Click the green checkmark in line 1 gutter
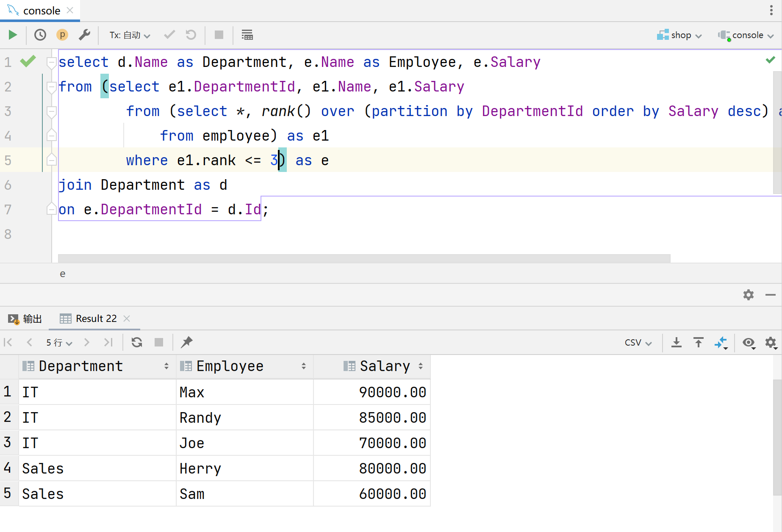Image resolution: width=782 pixels, height=532 pixels. tap(28, 61)
